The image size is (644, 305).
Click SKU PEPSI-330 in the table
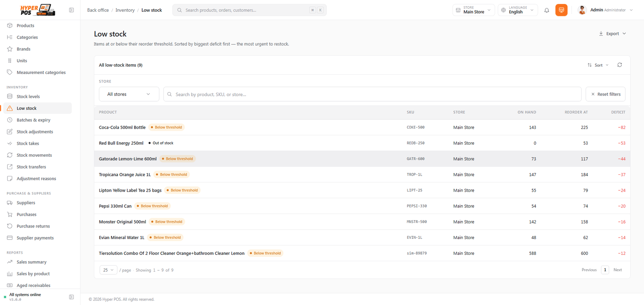coord(417,206)
